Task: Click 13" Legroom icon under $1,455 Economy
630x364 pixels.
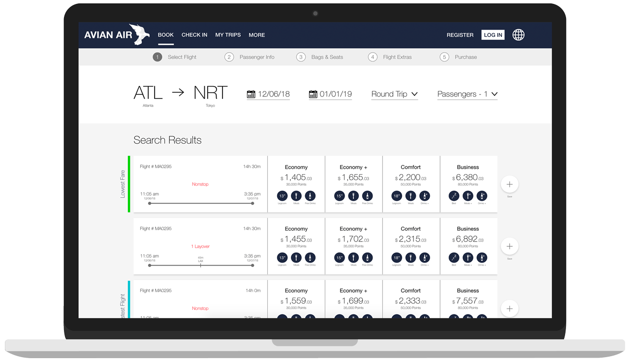Action: pyautogui.click(x=283, y=258)
